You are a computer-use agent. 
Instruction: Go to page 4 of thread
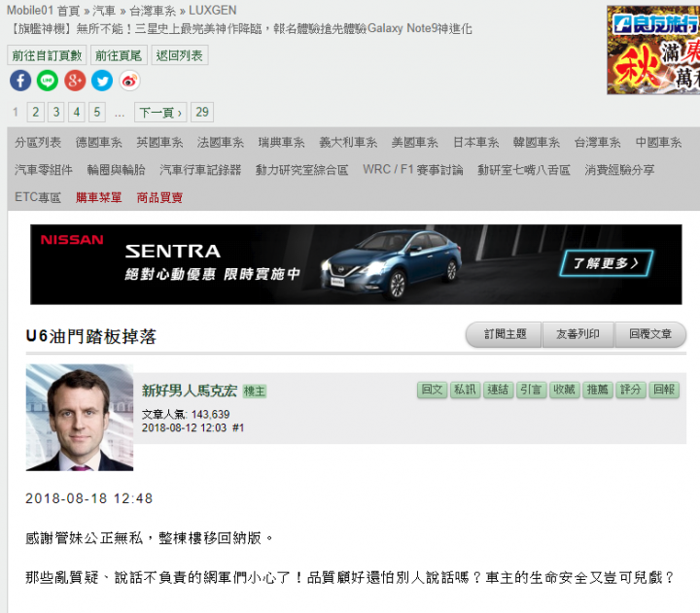[77, 112]
